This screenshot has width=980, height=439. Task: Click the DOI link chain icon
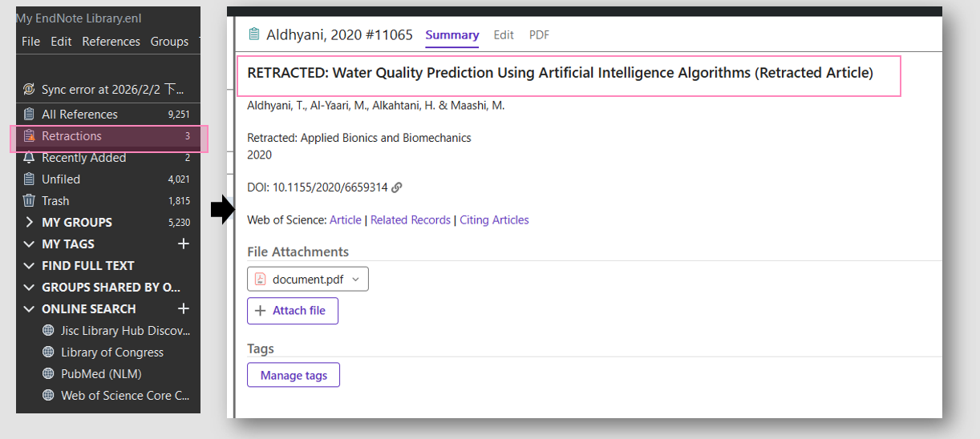397,187
